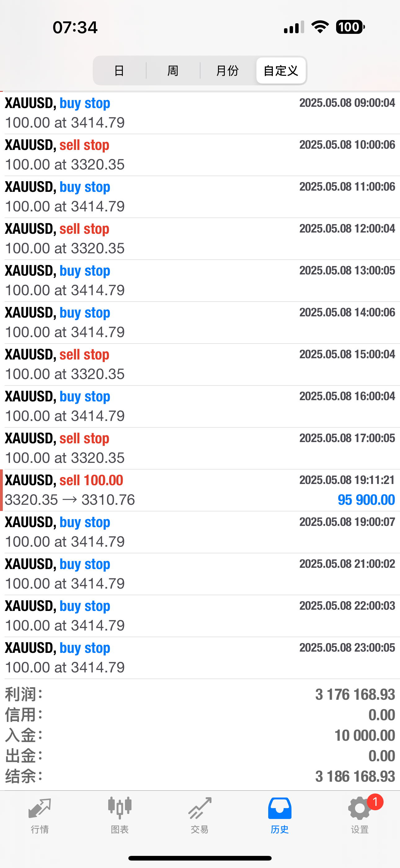Tap the Profit (利润) summary row

click(200, 694)
